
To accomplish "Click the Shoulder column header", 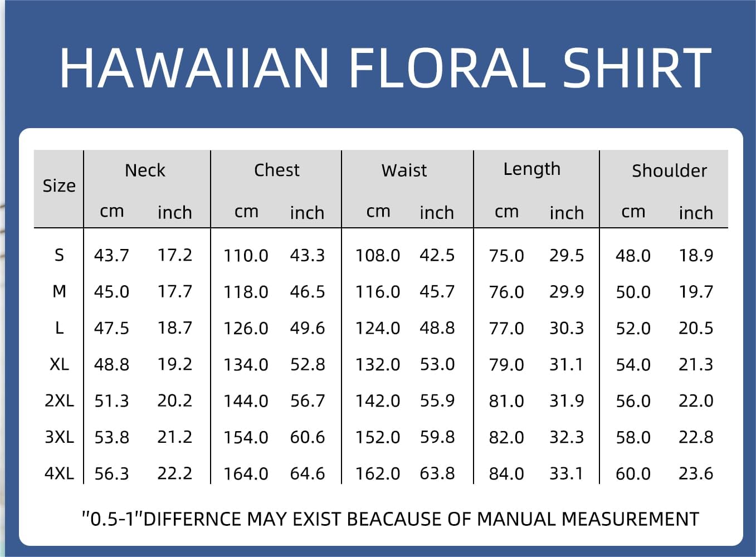I will 669,170.
